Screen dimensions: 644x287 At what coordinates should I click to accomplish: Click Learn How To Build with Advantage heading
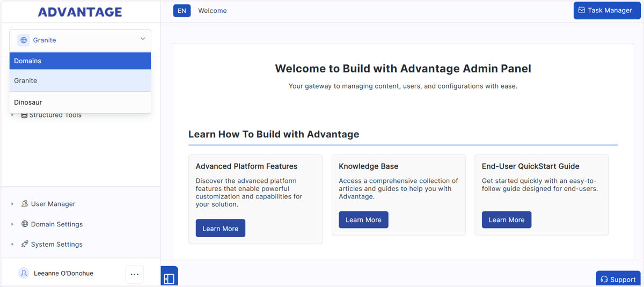click(x=274, y=134)
